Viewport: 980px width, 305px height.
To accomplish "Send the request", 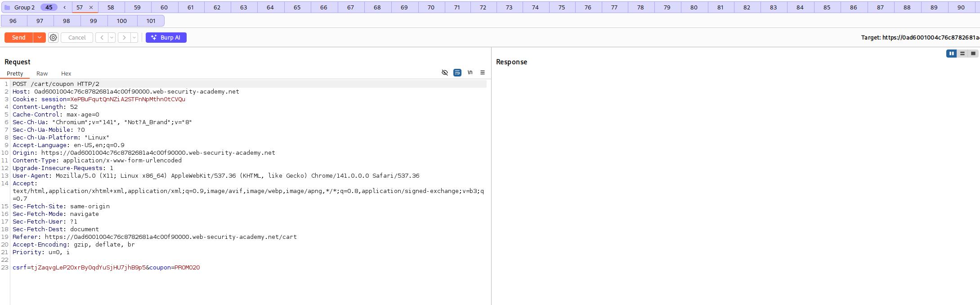I will pos(19,38).
